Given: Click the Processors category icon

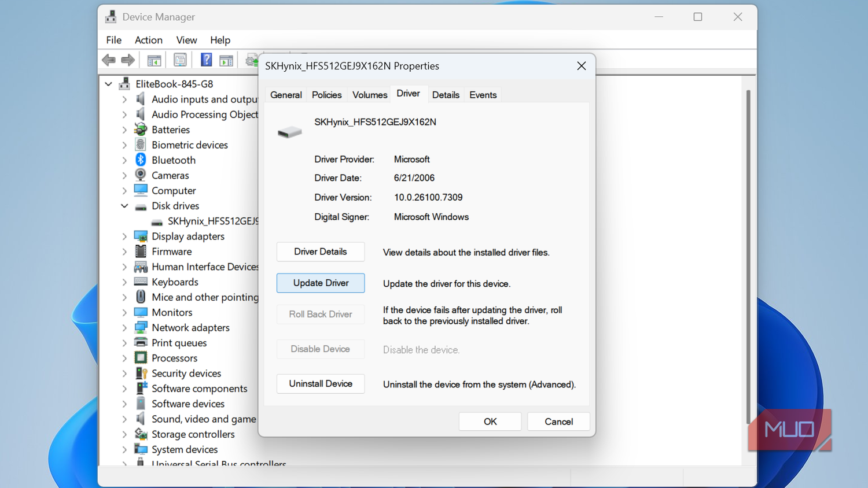Looking at the screenshot, I should pyautogui.click(x=140, y=358).
